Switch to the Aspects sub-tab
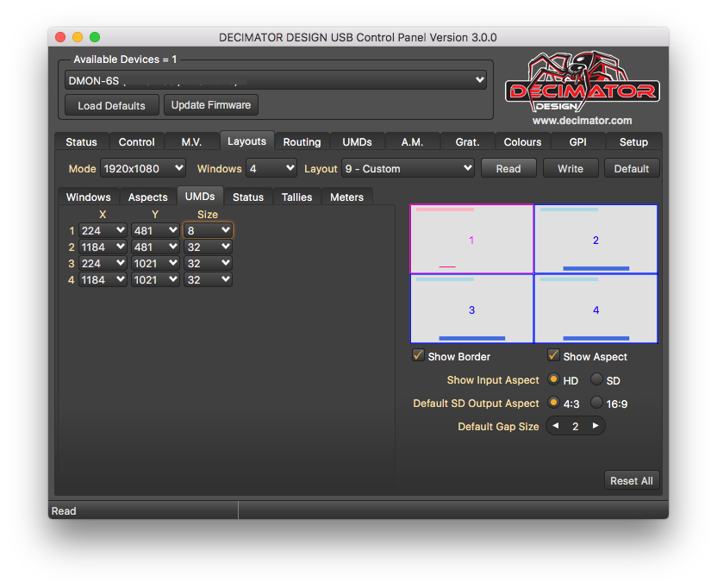This screenshot has height=588, width=717. pyautogui.click(x=147, y=197)
